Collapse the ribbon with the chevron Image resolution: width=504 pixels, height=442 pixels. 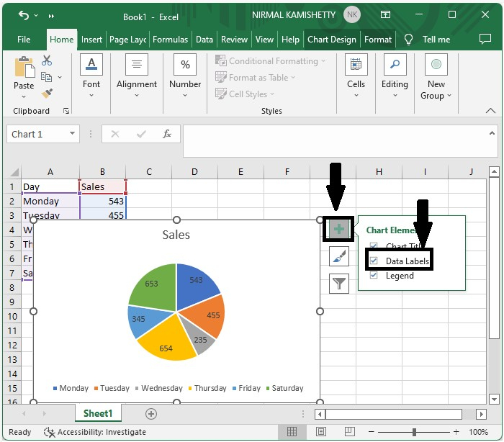click(x=490, y=111)
